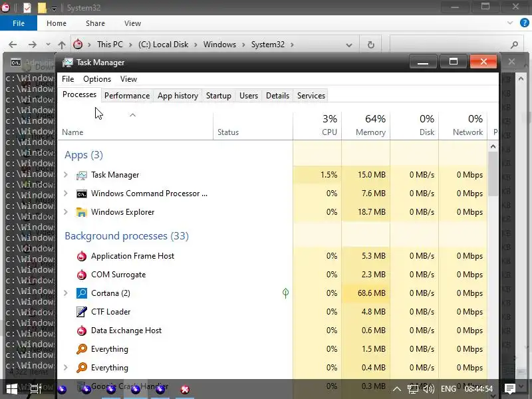Open Task View on the taskbar
Image resolution: width=532 pixels, height=399 pixels.
click(x=36, y=389)
